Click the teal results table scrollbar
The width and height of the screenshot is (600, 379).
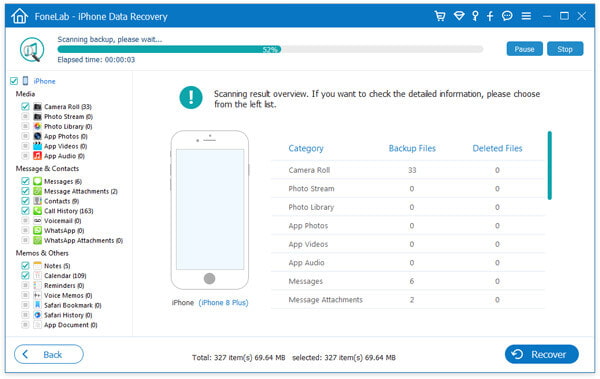(x=549, y=165)
